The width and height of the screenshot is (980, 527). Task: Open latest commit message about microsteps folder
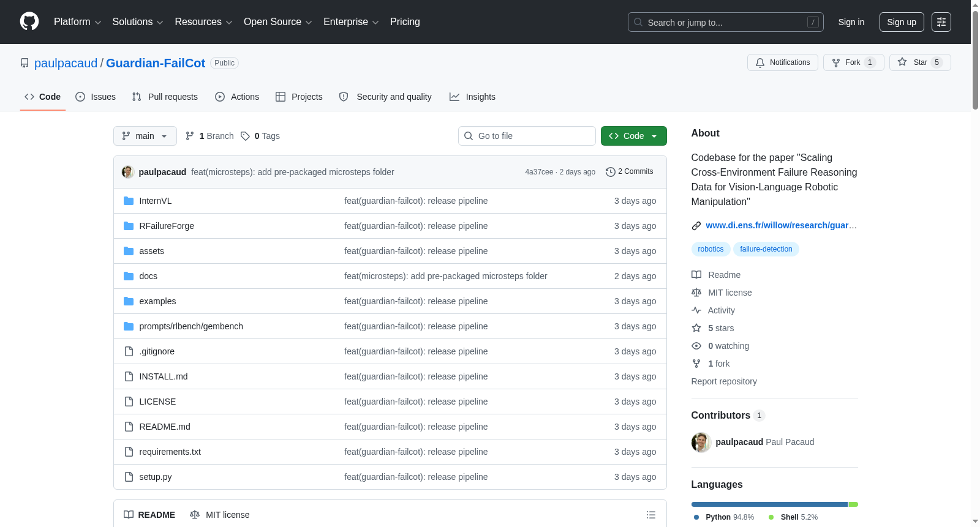point(293,172)
